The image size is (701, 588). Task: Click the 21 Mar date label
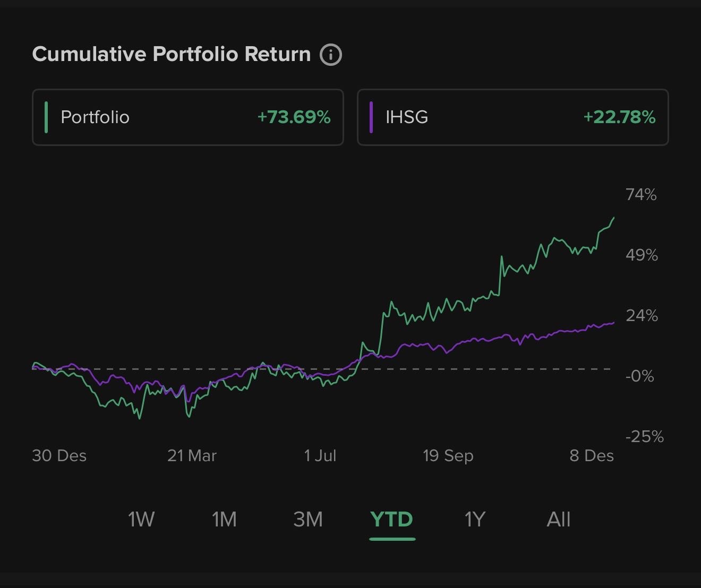tap(192, 456)
